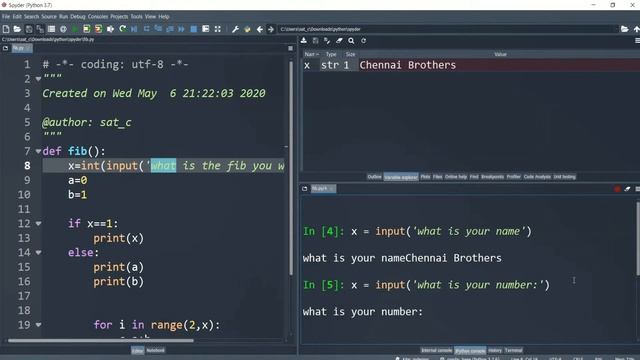Refresh the variable explorer list
This screenshot has width=640, height=360.
coord(363,40)
